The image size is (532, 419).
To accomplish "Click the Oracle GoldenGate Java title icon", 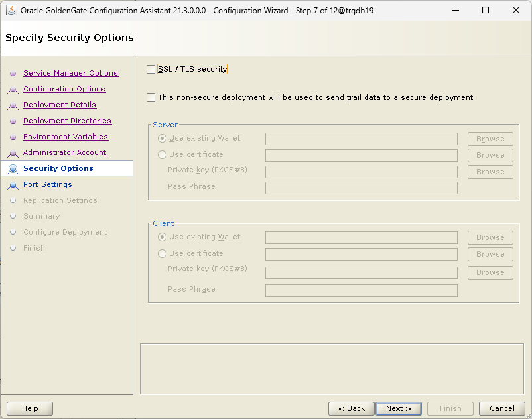I will click(x=11, y=10).
